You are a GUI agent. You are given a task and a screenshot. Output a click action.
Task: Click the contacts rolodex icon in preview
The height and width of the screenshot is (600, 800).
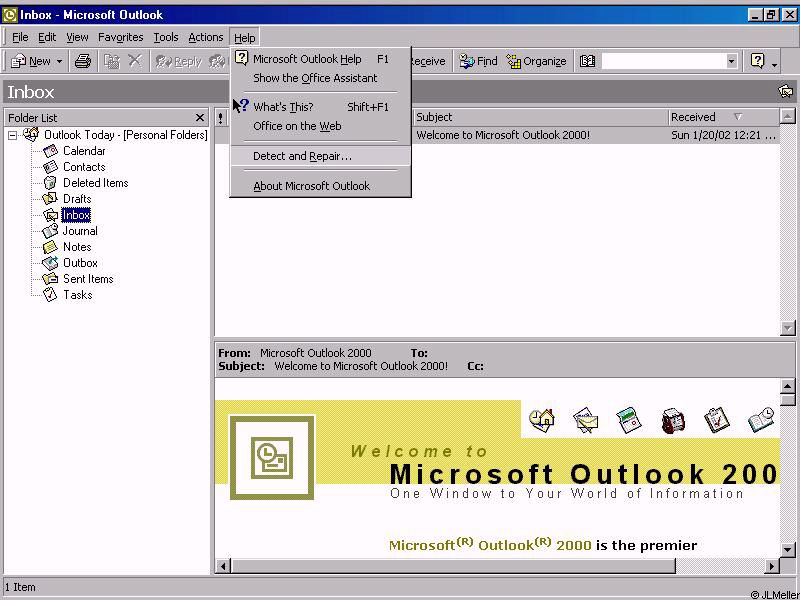pos(672,420)
